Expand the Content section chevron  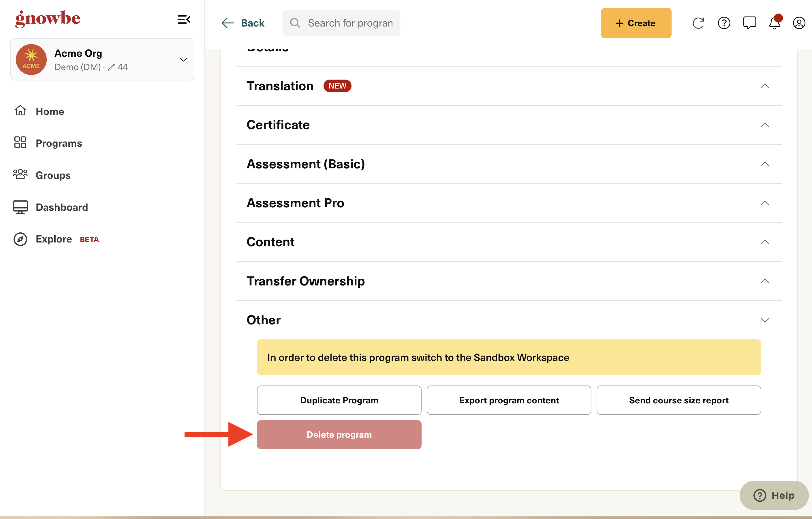coord(765,242)
